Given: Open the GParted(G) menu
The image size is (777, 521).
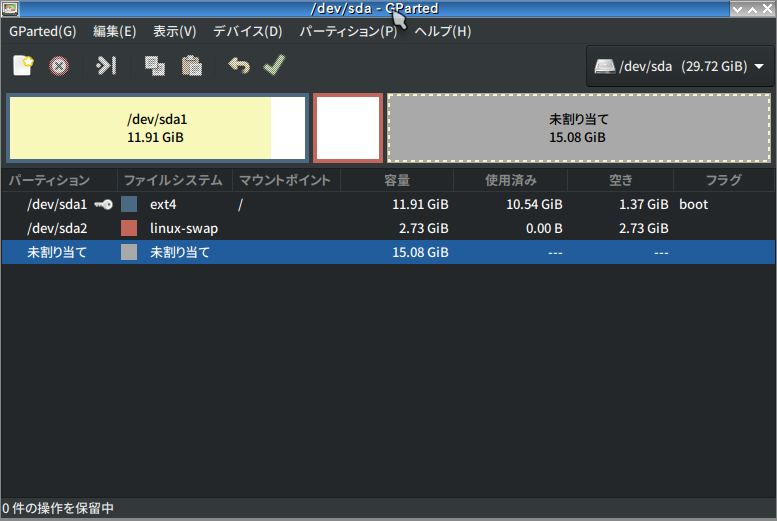Looking at the screenshot, I should pos(43,31).
